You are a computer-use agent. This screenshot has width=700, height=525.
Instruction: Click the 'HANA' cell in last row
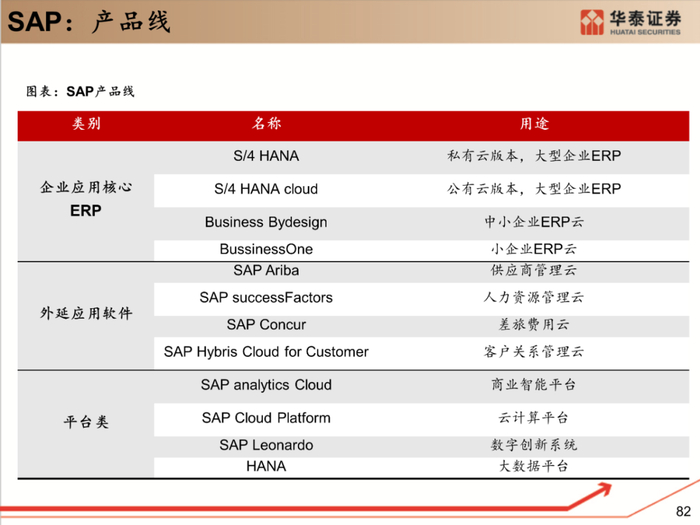[266, 466]
